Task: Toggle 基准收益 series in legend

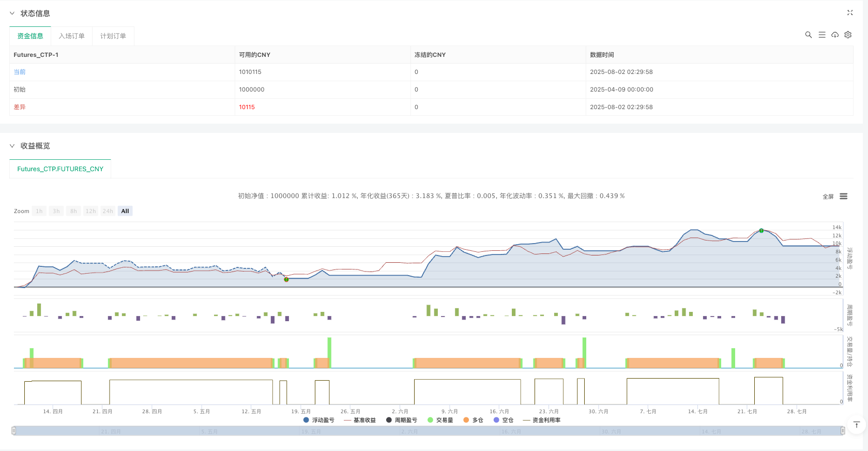Action: coord(360,420)
